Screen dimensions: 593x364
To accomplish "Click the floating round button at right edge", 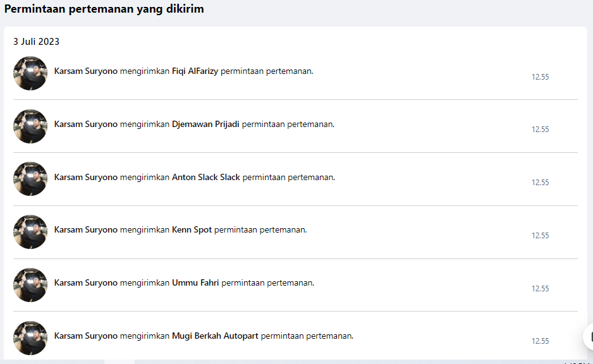I will (x=589, y=336).
